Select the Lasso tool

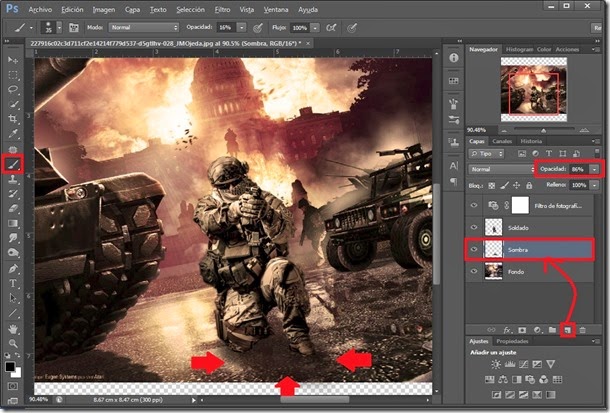pos(13,89)
